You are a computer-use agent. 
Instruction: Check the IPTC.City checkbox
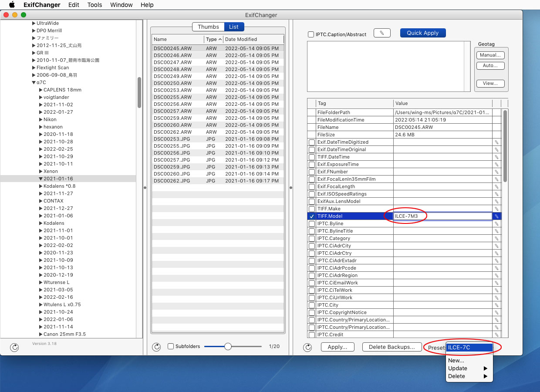(x=312, y=305)
